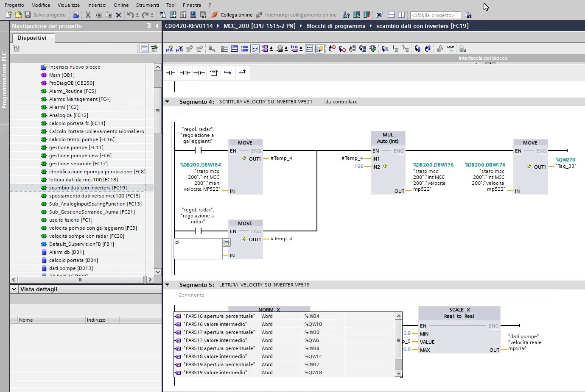This screenshot has width=585, height=392.
Task: Click the Delete network toolbar icon
Action: pos(179,49)
